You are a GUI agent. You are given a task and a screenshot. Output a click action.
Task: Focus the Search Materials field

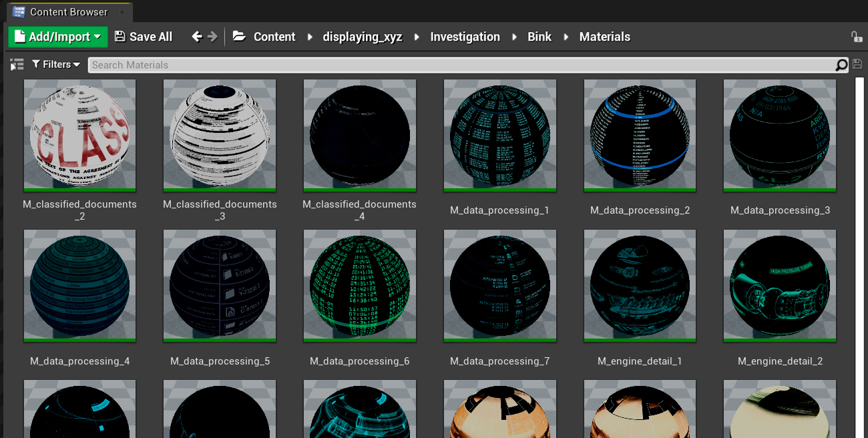462,65
